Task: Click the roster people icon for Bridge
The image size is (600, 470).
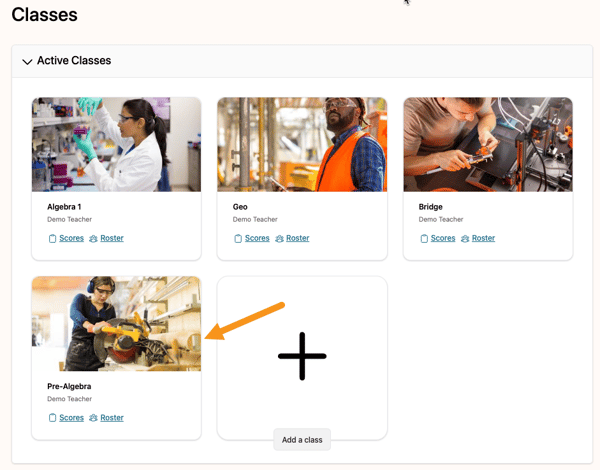Action: (x=465, y=239)
